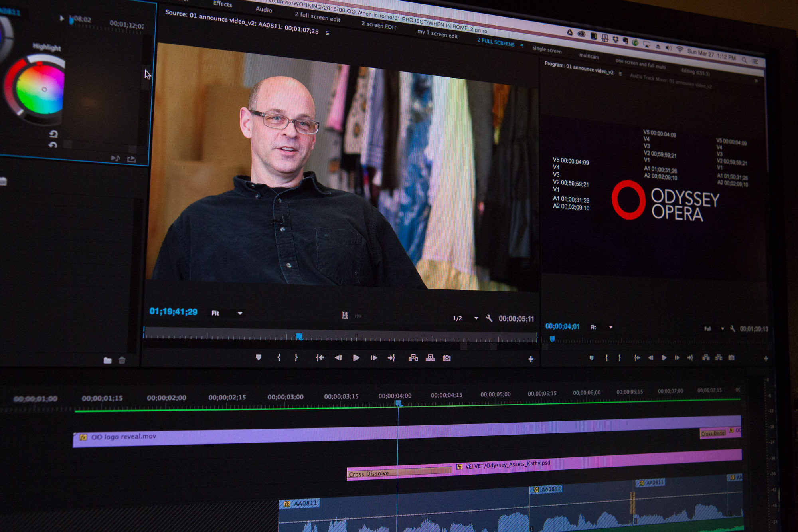Go to In point in Source monitor
Image resolution: width=798 pixels, height=532 pixels.
(x=320, y=358)
